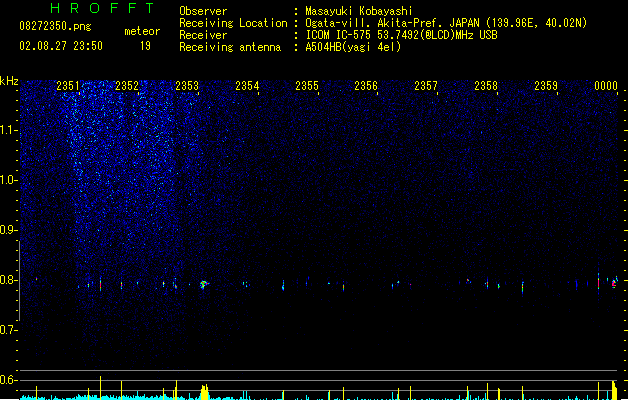This screenshot has height=400, width=629.
Task: Click the 2354 time marker
Action: point(247,85)
